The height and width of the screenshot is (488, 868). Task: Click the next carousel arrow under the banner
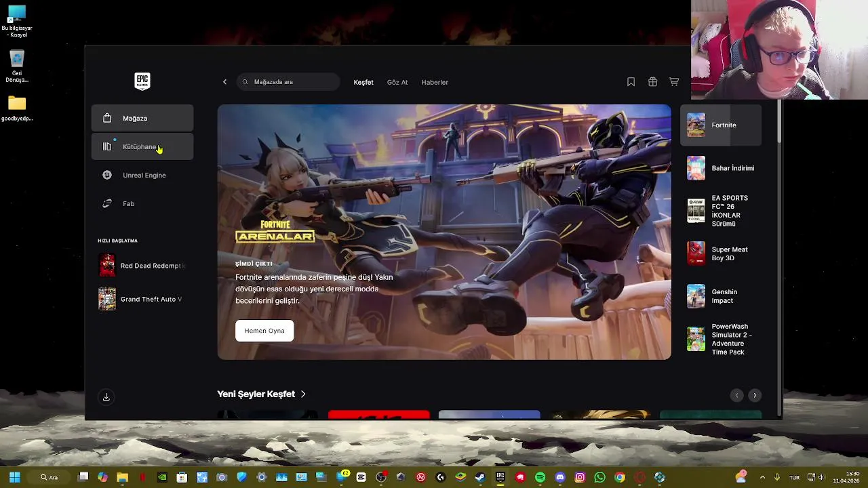[x=755, y=395]
